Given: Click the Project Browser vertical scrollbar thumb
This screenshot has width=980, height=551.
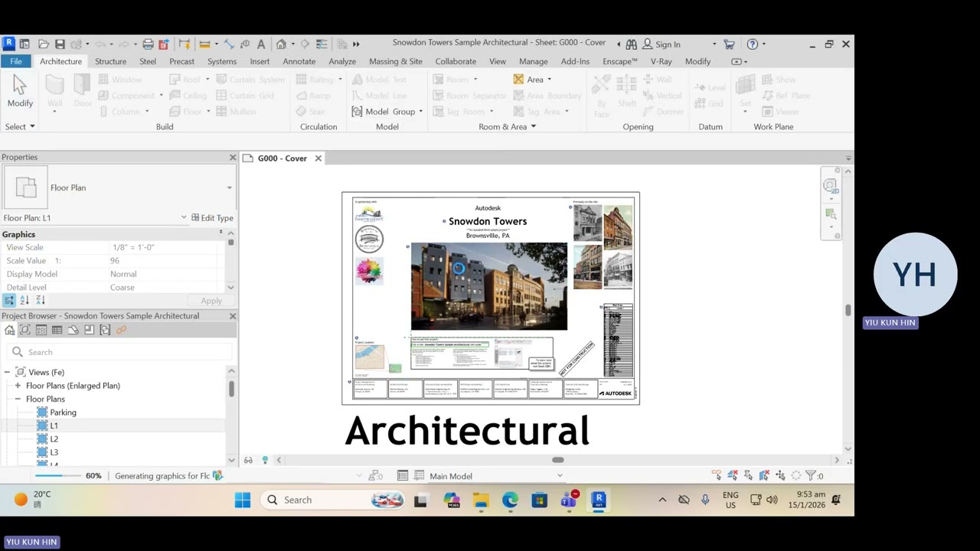Looking at the screenshot, I should 231,388.
